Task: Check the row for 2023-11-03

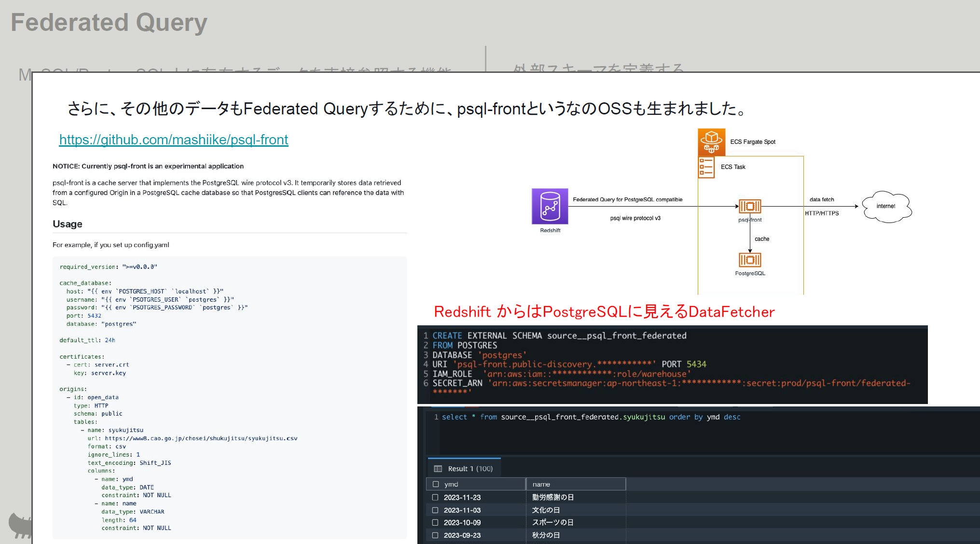Action: 435,510
